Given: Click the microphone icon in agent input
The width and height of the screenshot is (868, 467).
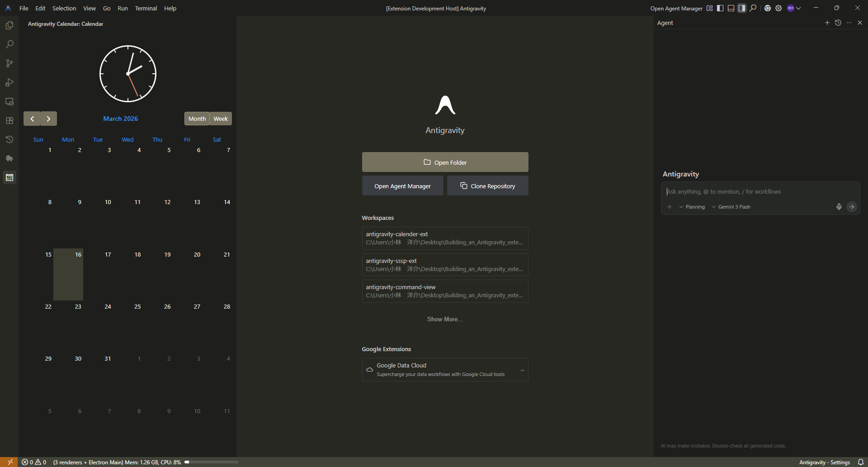Looking at the screenshot, I should click(839, 207).
